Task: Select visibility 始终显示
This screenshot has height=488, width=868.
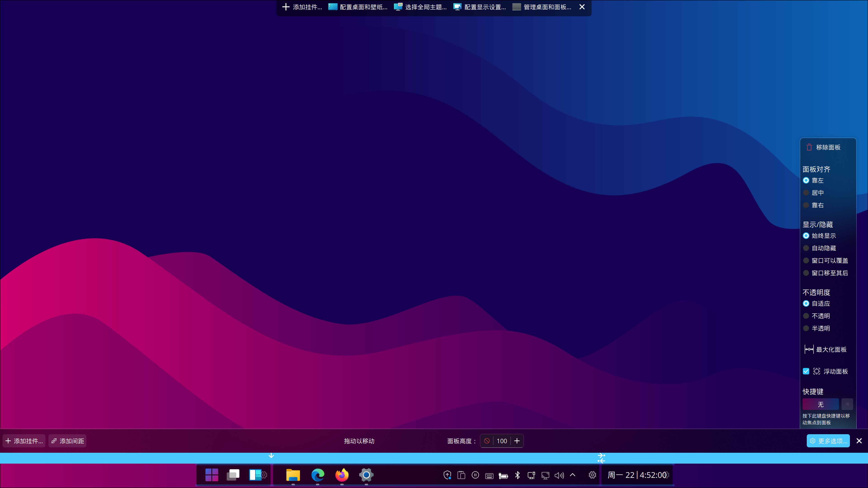Action: pyautogui.click(x=819, y=236)
